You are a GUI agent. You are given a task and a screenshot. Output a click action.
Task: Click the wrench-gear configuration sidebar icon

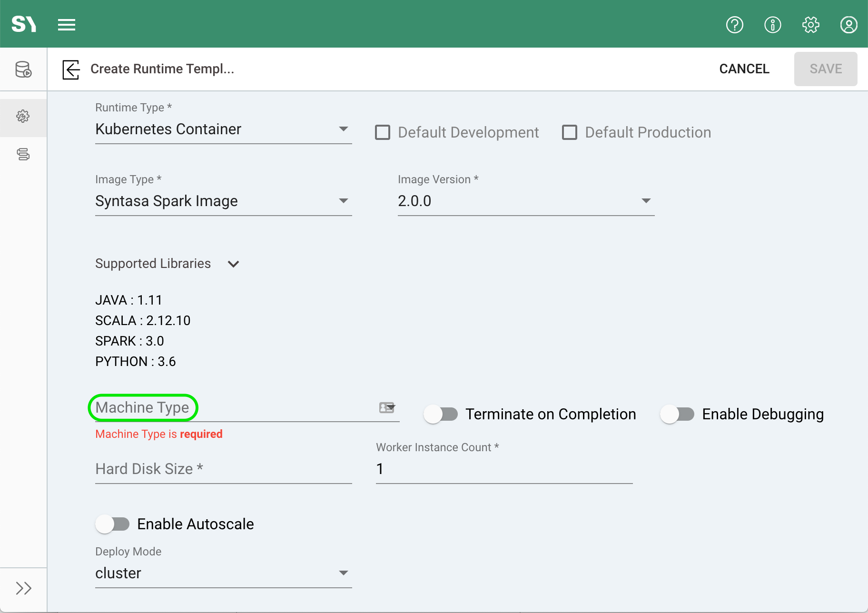(x=23, y=116)
